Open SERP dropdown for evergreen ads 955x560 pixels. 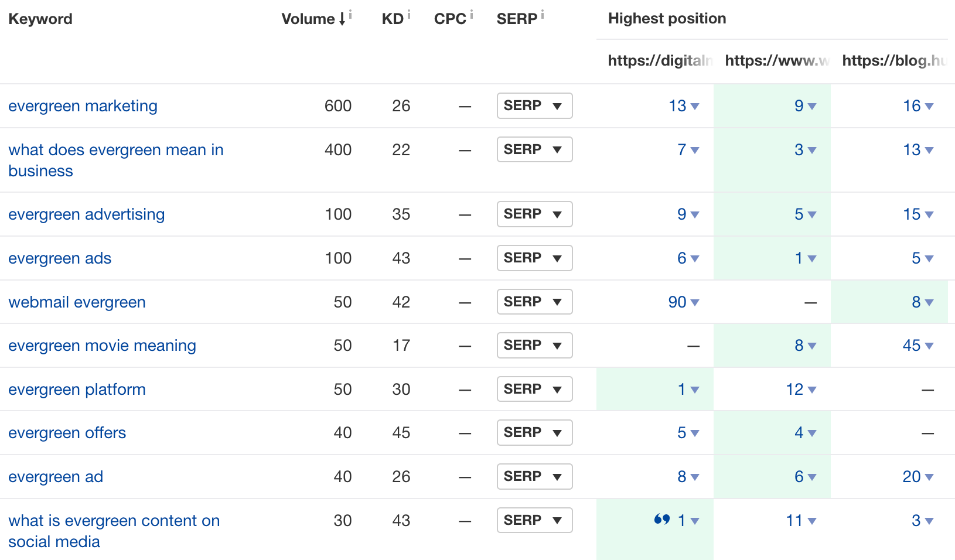pos(534,258)
